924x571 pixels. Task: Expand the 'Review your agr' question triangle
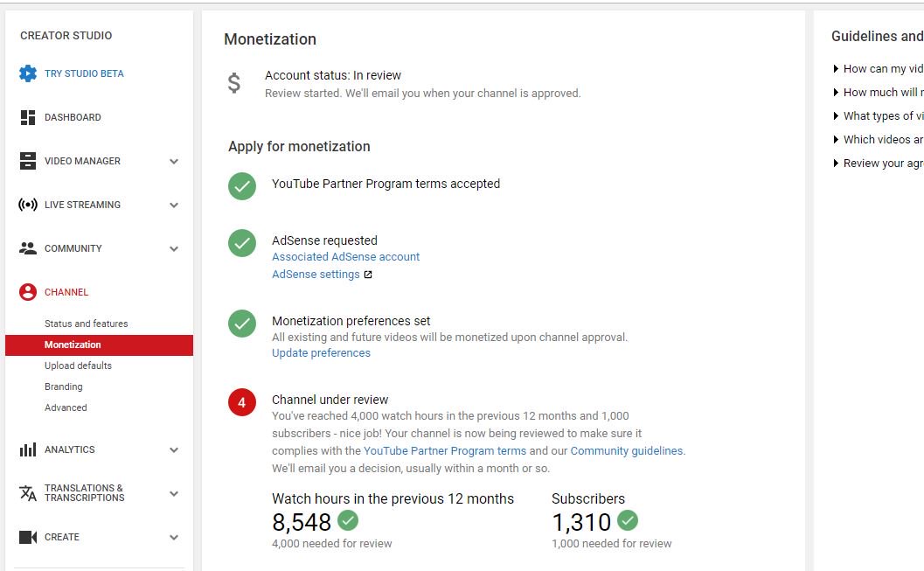pos(836,164)
